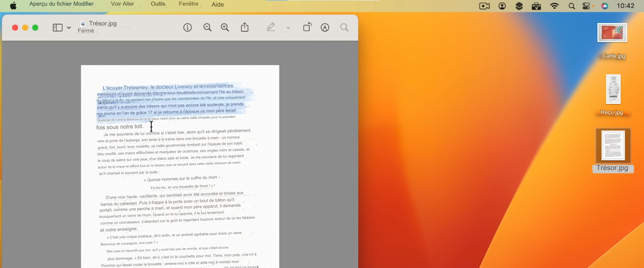Click the line "« Quinze hommes sur le coffre du mort –"

(x=182, y=179)
